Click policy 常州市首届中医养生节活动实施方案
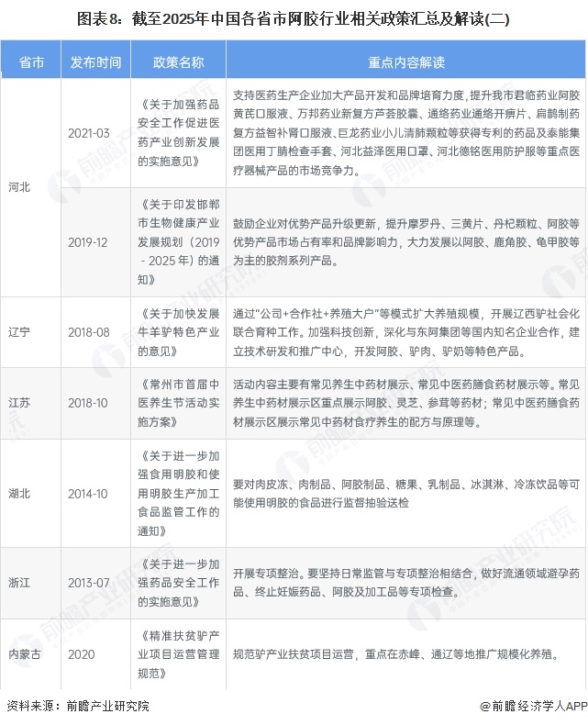 (179, 403)
